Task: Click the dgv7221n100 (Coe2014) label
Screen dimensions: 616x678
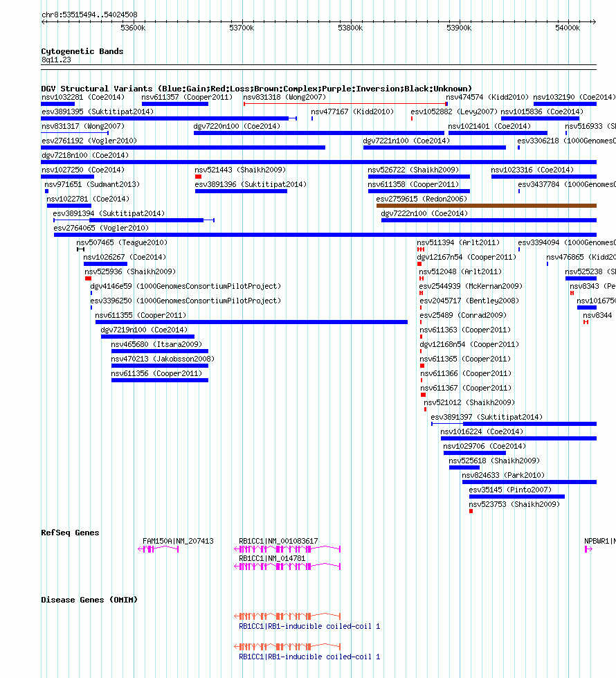Action: coord(406,141)
